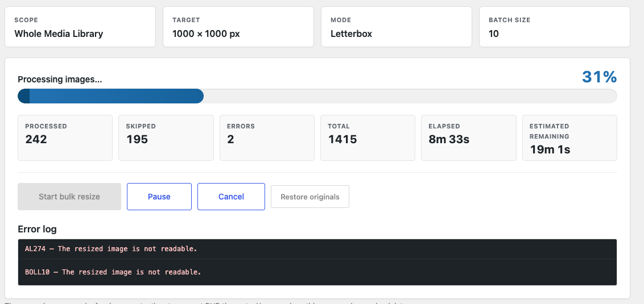Viewport: 644px width, 304px height.
Task: Select the Scope Whole Media Library card
Action: [80, 27]
